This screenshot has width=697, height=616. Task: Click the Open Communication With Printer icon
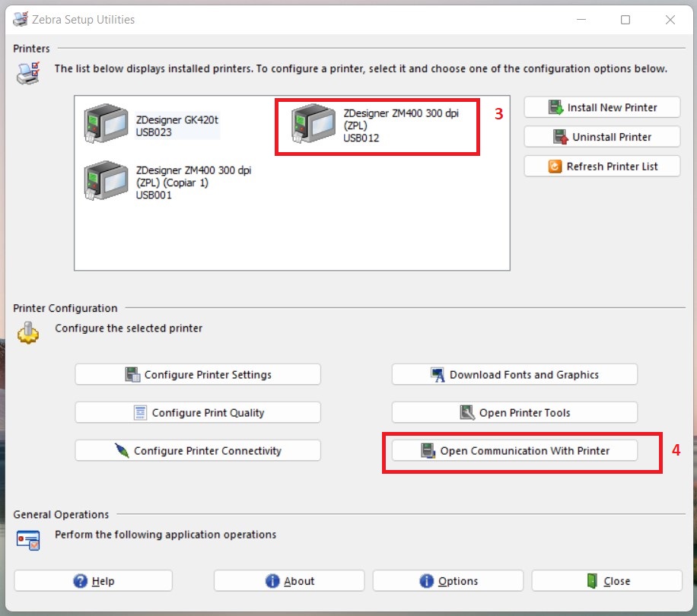[428, 450]
